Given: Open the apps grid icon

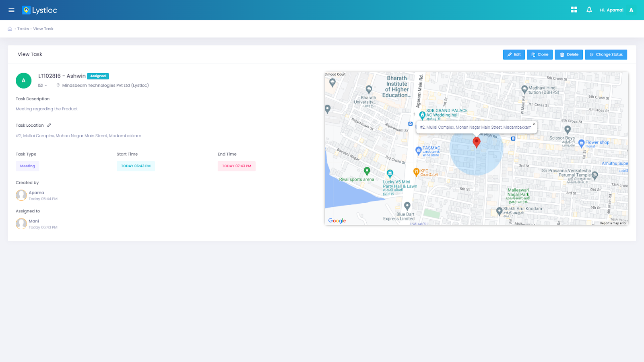Looking at the screenshot, I should pos(574,10).
